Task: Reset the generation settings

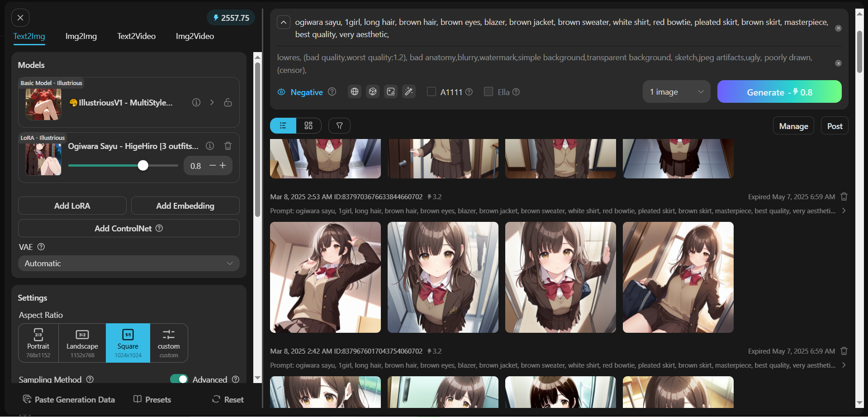Action: click(228, 399)
